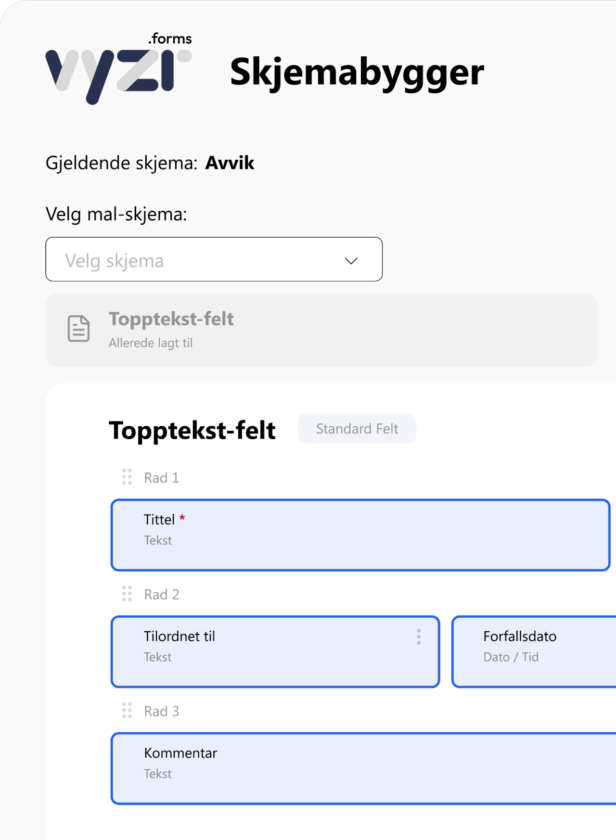Click the chevron inside the skjema selector

tap(351, 260)
